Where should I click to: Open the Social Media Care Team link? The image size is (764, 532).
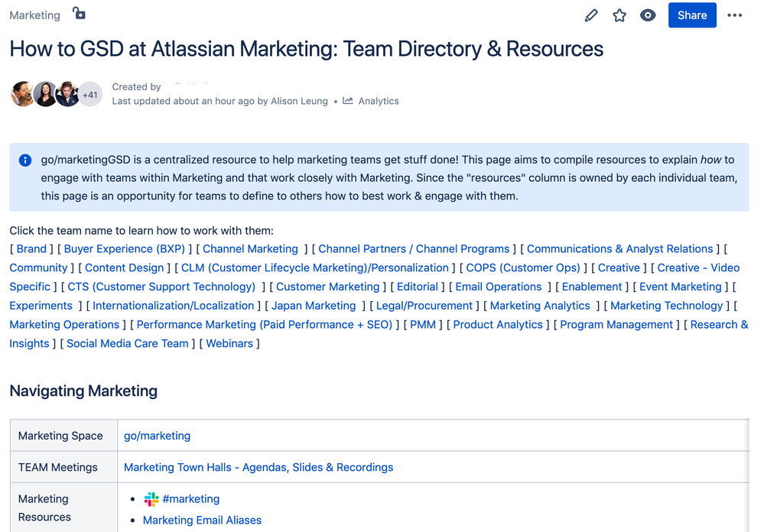pyautogui.click(x=127, y=344)
